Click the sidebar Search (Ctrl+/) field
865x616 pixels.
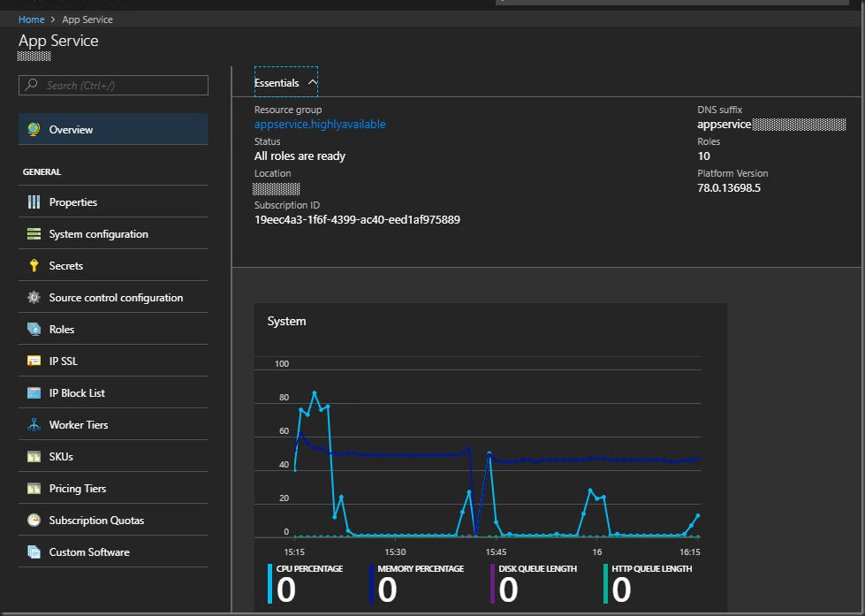click(113, 86)
